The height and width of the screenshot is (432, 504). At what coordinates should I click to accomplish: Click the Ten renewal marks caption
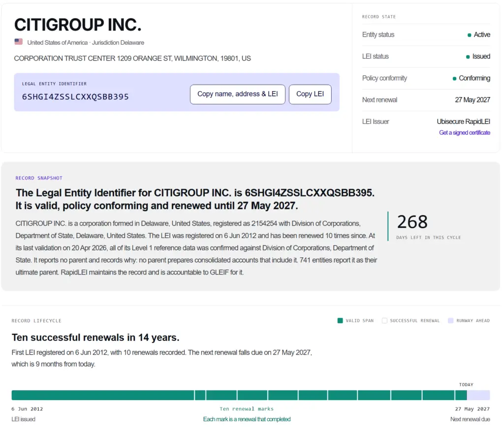point(247,409)
